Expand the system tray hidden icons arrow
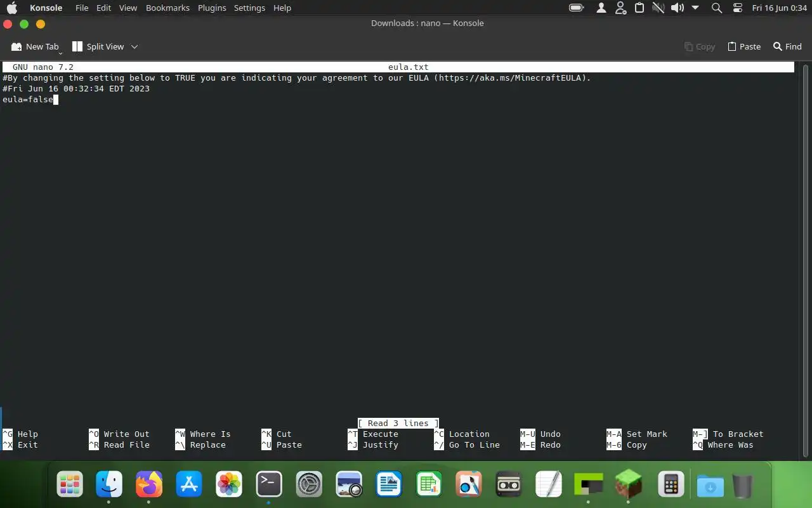The width and height of the screenshot is (812, 508). click(x=695, y=8)
